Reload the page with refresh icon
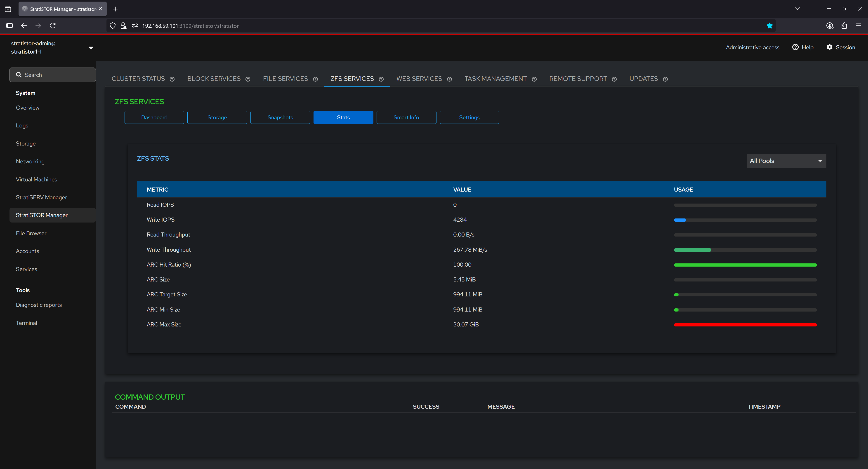 tap(53, 26)
